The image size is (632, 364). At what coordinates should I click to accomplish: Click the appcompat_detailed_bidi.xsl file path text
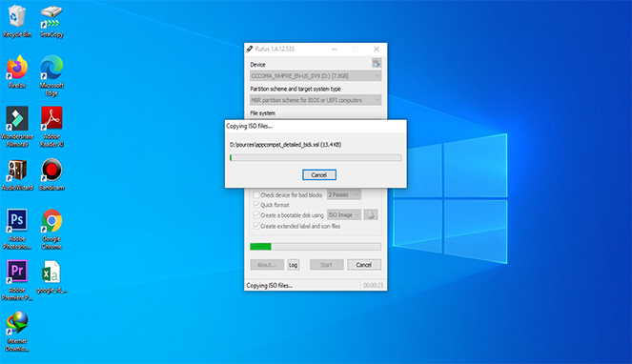click(x=285, y=145)
